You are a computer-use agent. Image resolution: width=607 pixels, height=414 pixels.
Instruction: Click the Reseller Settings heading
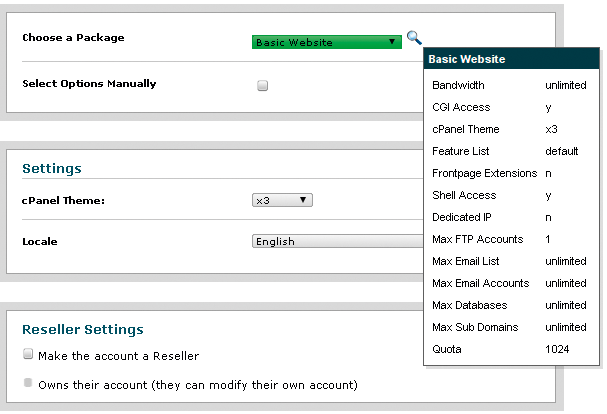[83, 330]
